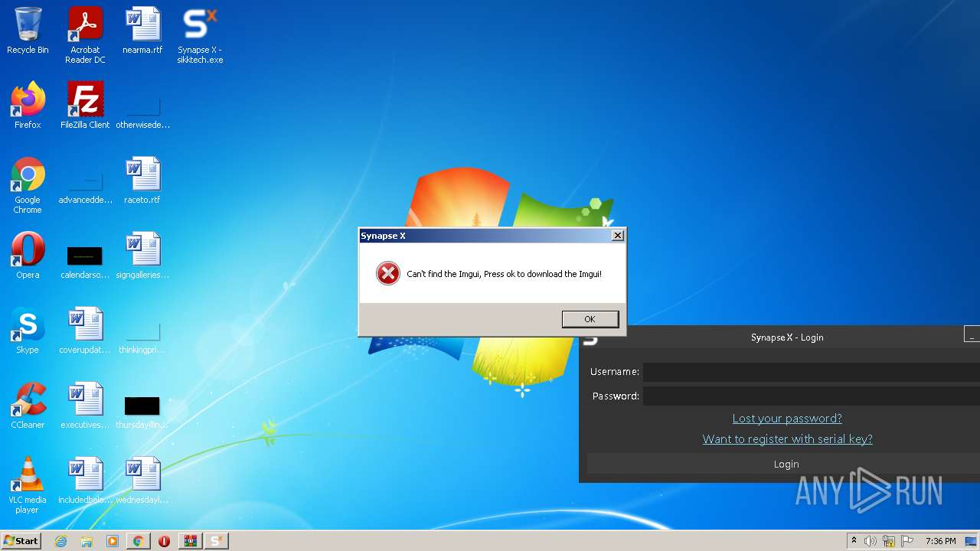The height and width of the screenshot is (551, 980).
Task: Open Windows Media Player taskbar icon
Action: (x=113, y=541)
